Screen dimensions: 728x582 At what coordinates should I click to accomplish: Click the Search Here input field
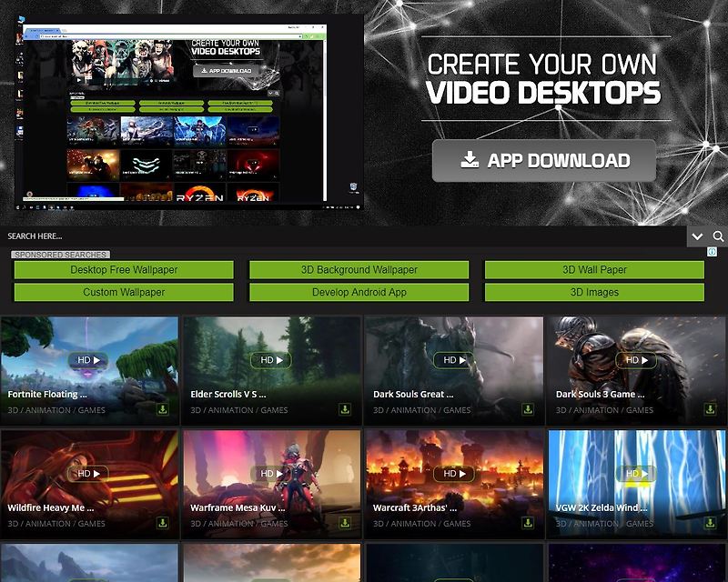343,236
